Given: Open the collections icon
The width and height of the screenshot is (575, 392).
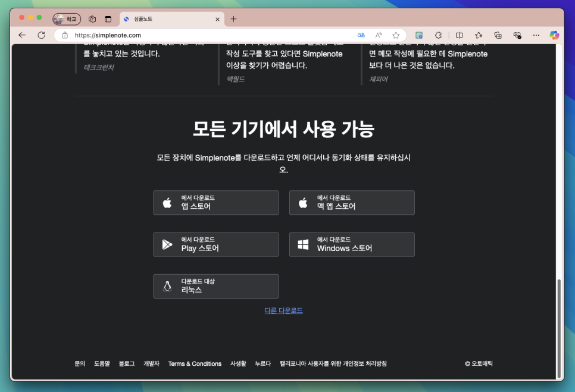Looking at the screenshot, I should [498, 35].
